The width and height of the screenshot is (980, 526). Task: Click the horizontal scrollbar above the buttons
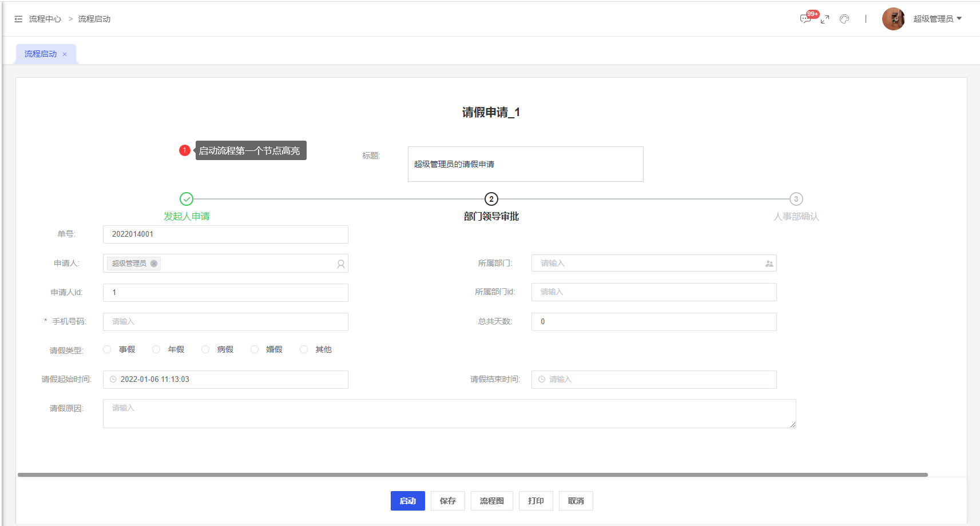[472, 475]
